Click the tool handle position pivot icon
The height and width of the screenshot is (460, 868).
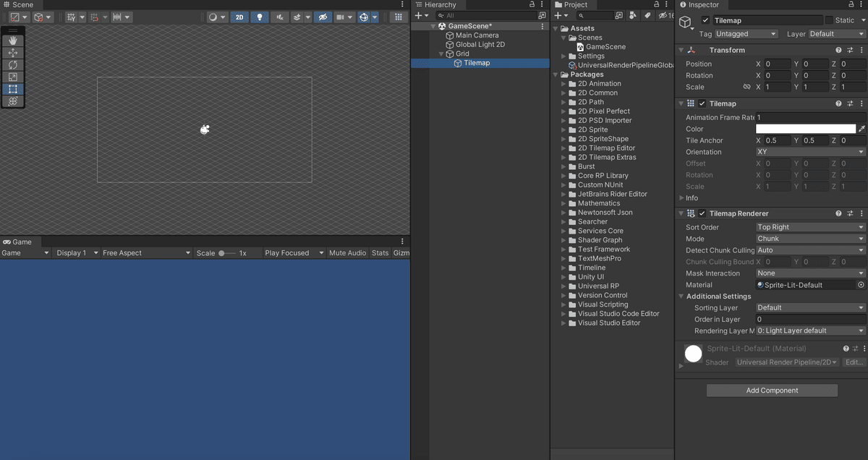click(x=14, y=17)
